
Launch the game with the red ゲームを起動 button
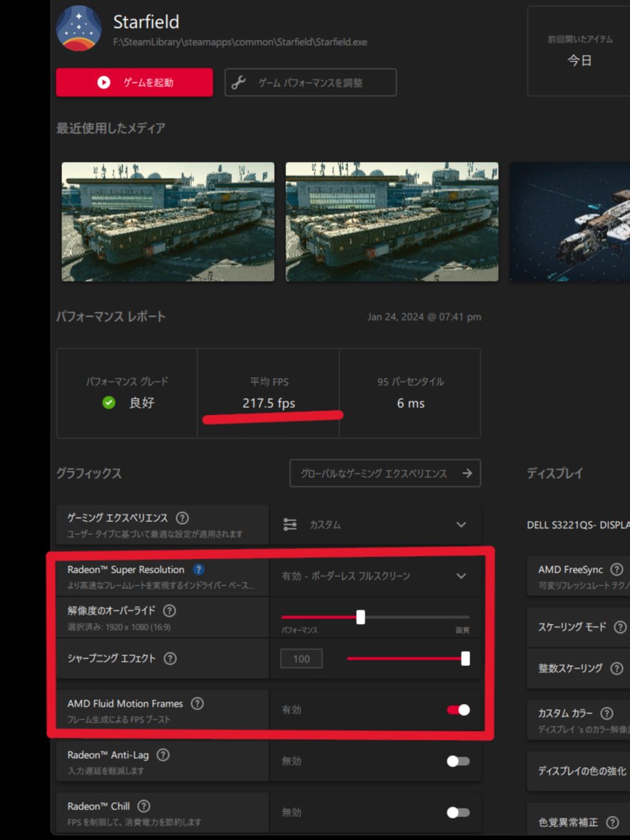(x=135, y=83)
